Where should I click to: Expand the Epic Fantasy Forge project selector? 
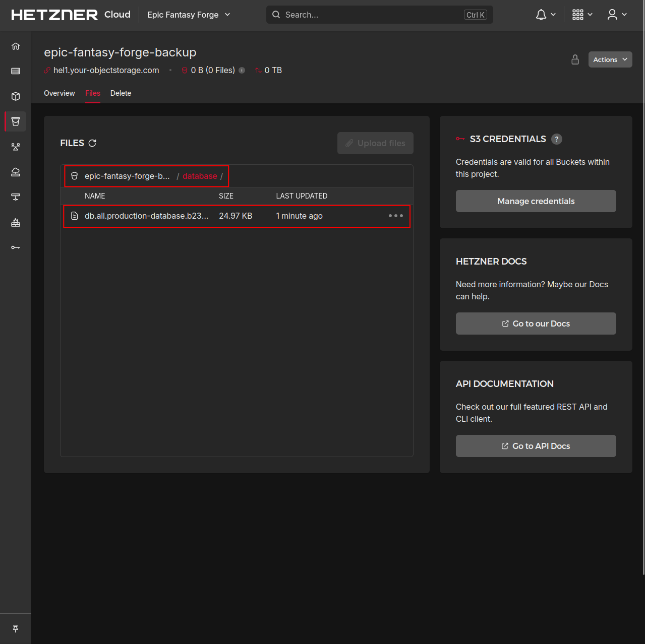point(189,15)
